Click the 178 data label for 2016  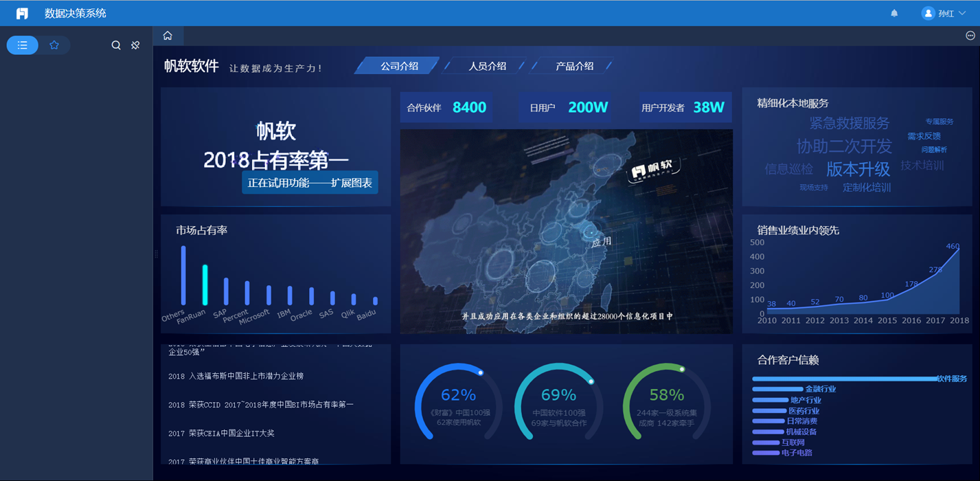click(x=911, y=284)
